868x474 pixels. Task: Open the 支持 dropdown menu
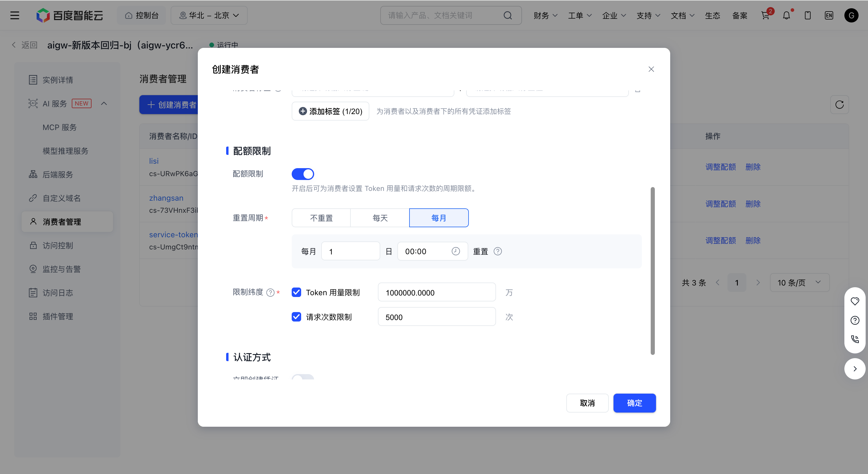[x=648, y=16]
